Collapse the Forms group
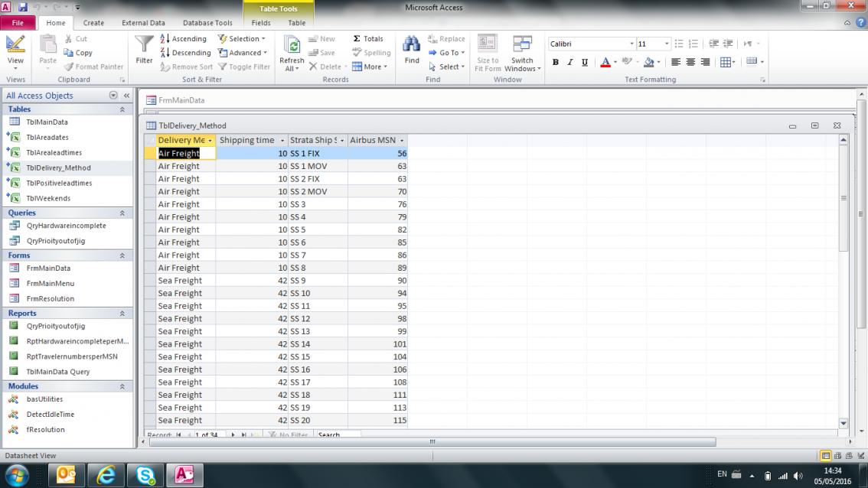Screen dimensions: 868x488 122,255
